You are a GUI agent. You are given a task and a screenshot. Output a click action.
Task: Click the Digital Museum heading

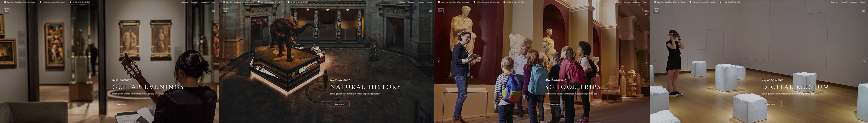(x=795, y=87)
